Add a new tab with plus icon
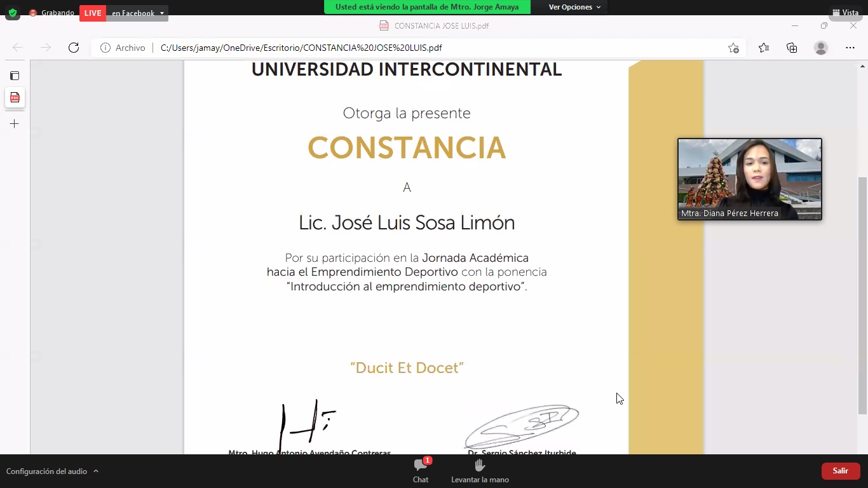This screenshot has height=488, width=868. click(x=15, y=124)
